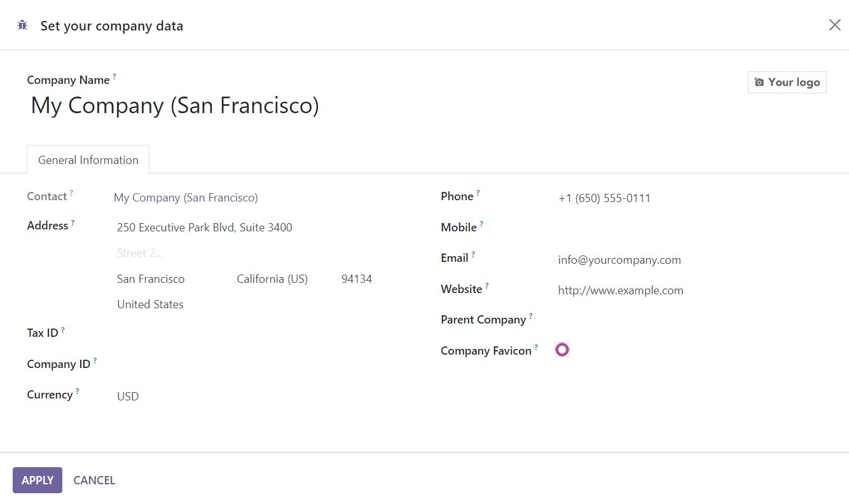Show help tooltip next to Phone
This screenshot has width=849, height=504.
pos(478,193)
